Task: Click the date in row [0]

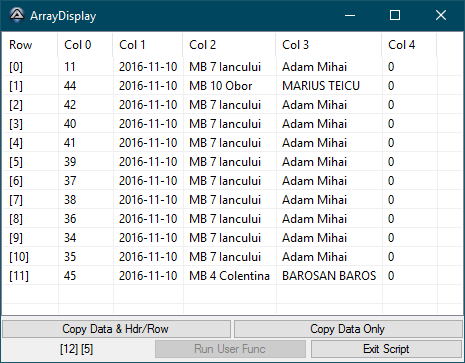Action: tap(148, 67)
